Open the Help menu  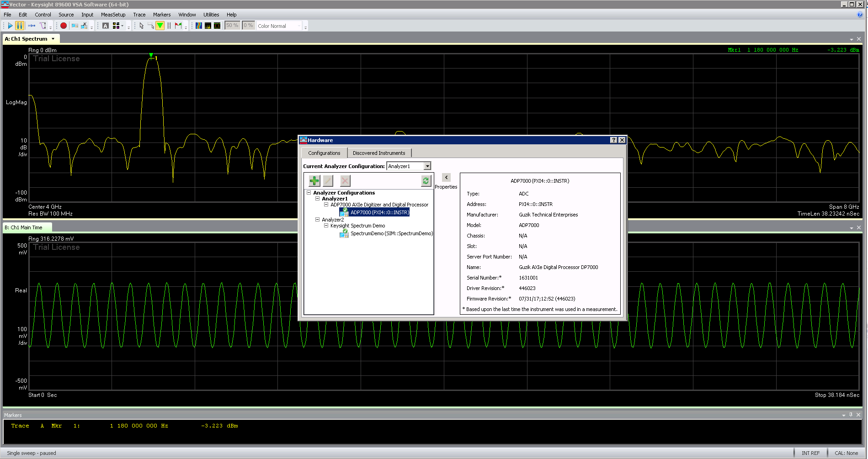232,15
